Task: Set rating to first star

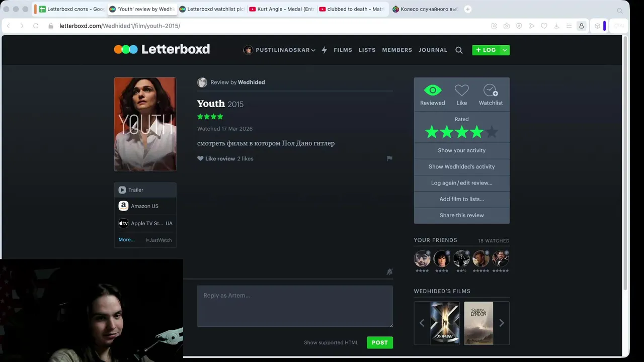Action: coord(432,132)
